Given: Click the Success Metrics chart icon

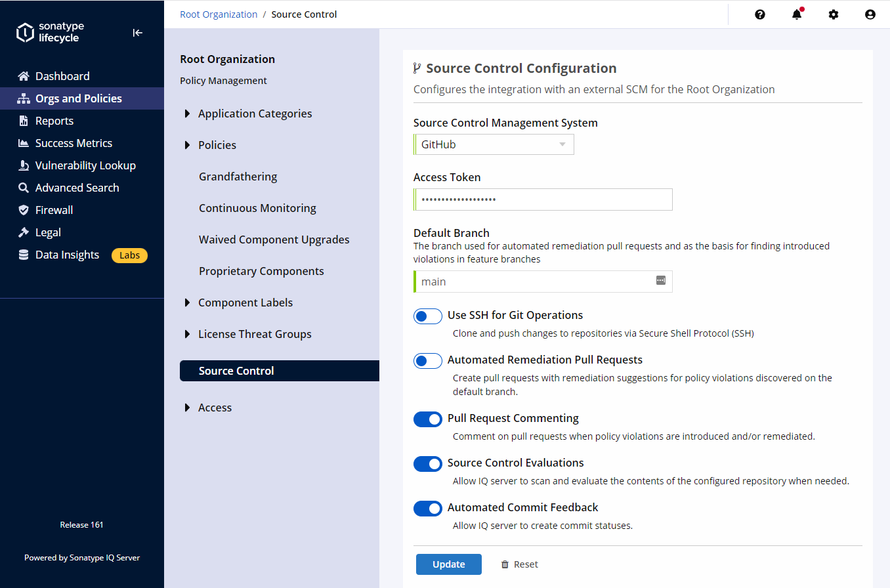Looking at the screenshot, I should (x=24, y=143).
